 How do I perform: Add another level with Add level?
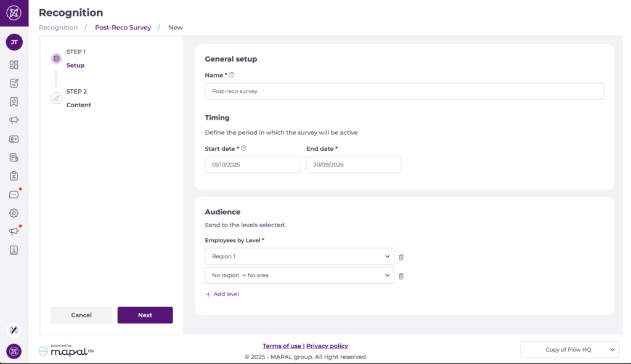[222, 294]
